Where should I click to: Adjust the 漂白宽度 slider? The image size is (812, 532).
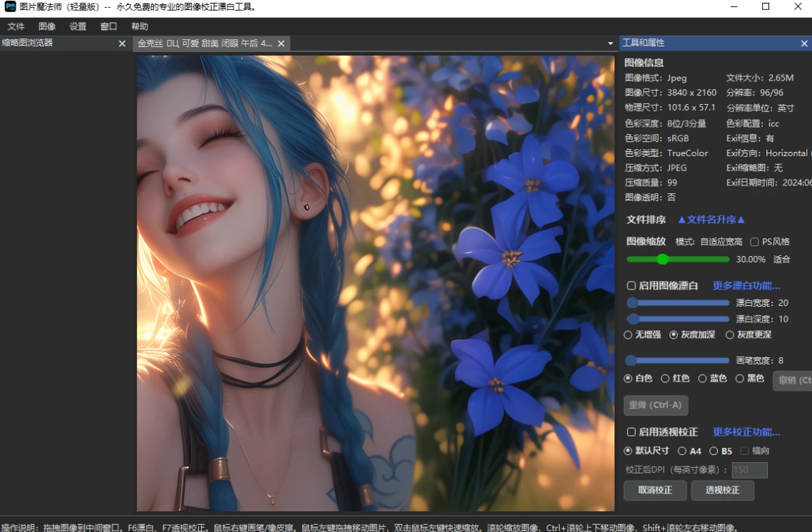pyautogui.click(x=678, y=302)
